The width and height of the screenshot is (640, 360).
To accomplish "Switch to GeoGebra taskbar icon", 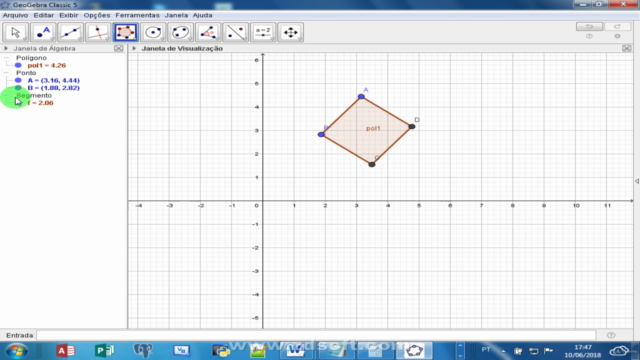I will pos(415,351).
